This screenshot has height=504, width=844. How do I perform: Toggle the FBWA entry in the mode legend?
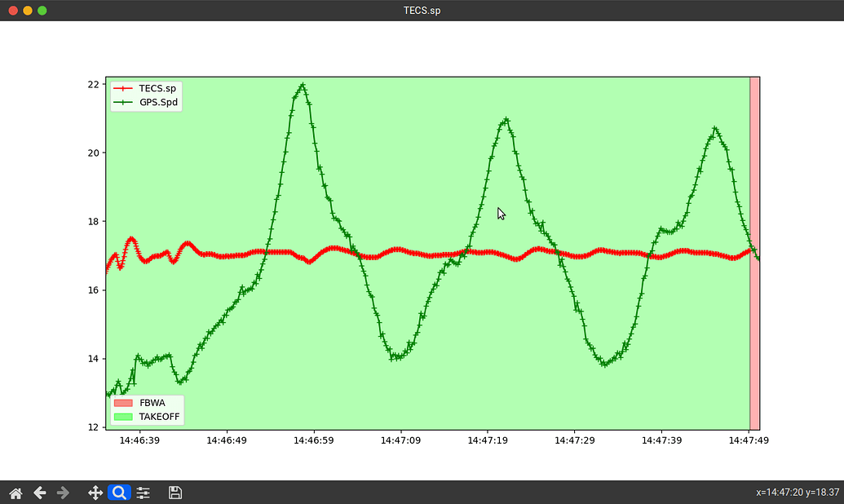[x=152, y=403]
